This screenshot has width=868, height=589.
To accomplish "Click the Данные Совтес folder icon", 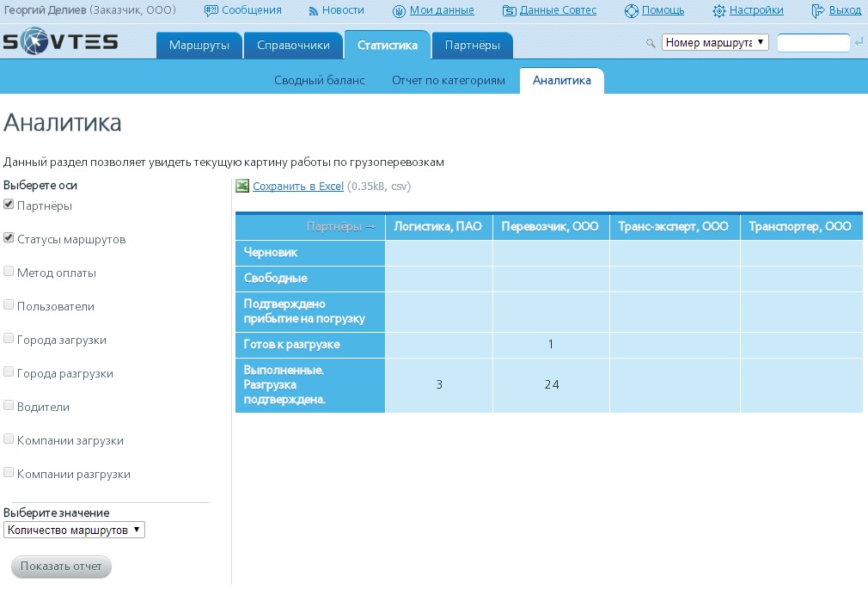I will tap(509, 11).
